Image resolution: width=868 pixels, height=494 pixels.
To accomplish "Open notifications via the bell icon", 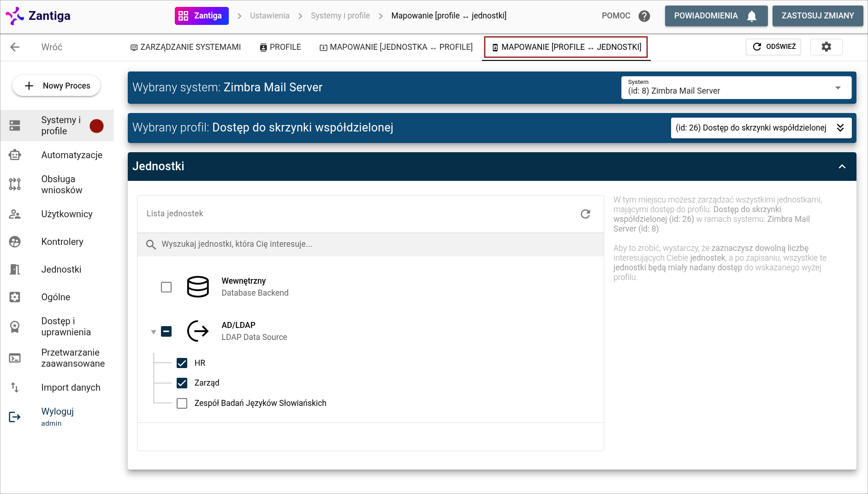I will tap(752, 16).
